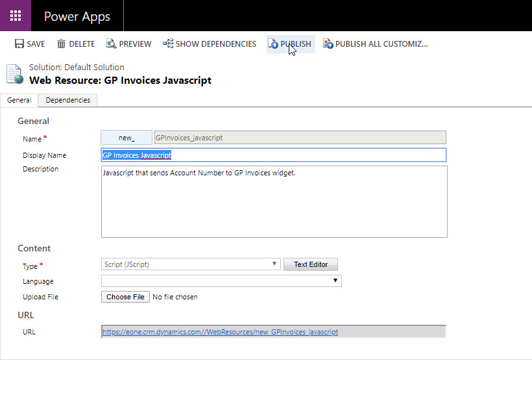Open the Text Editor button

311,264
